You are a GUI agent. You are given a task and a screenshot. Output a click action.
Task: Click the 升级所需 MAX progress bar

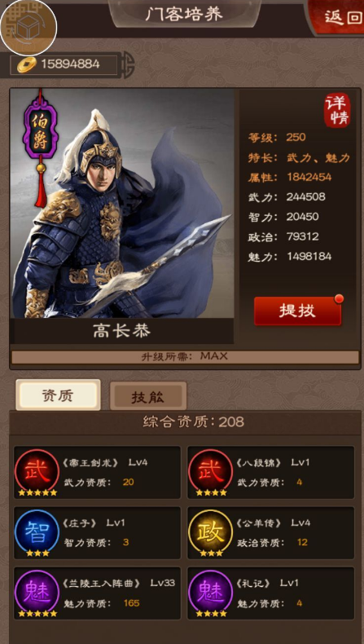pos(185,356)
